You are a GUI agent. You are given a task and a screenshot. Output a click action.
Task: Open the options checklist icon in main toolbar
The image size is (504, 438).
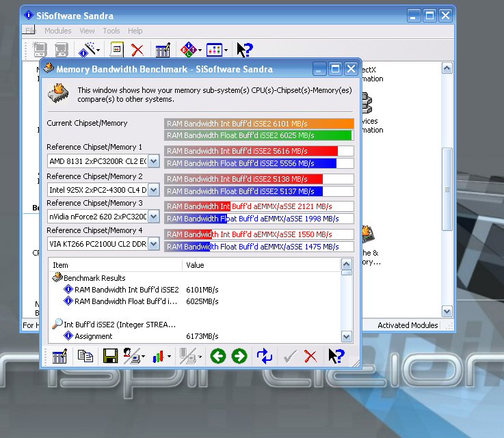(163, 50)
